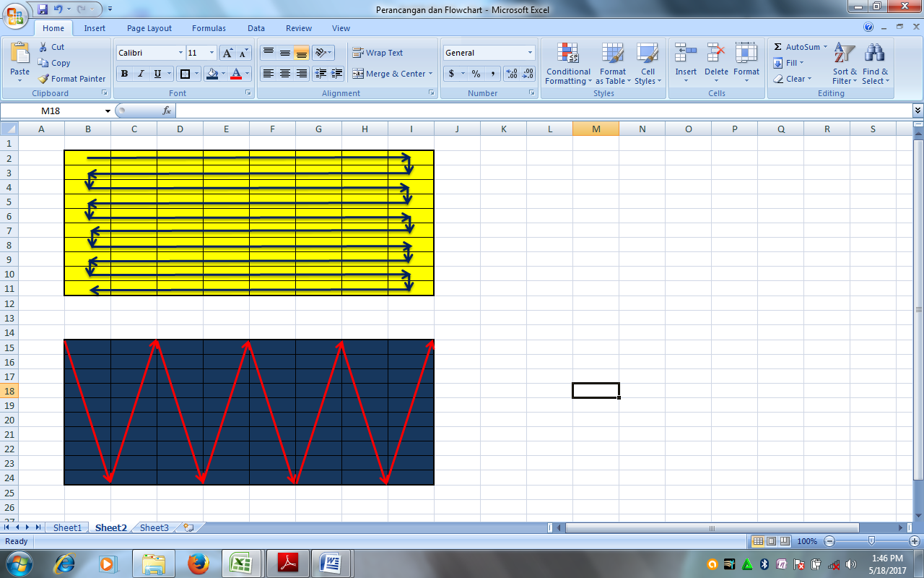Align text to the left
The height and width of the screenshot is (578, 924).
268,74
